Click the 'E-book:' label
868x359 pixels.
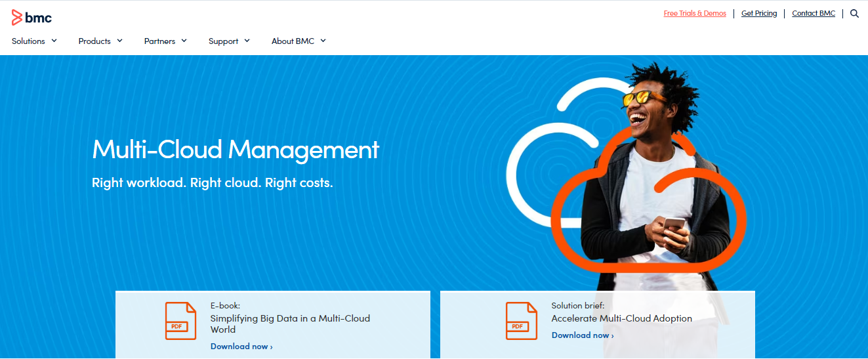(225, 306)
